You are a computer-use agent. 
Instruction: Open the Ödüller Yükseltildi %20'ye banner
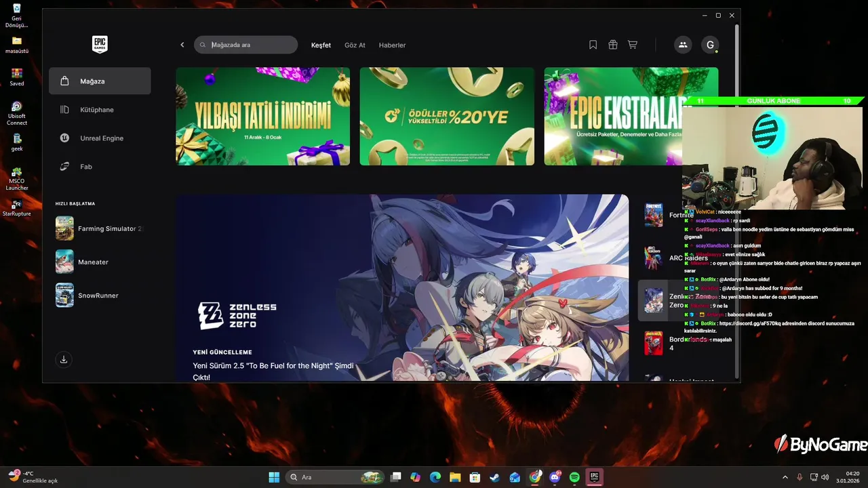pyautogui.click(x=447, y=116)
